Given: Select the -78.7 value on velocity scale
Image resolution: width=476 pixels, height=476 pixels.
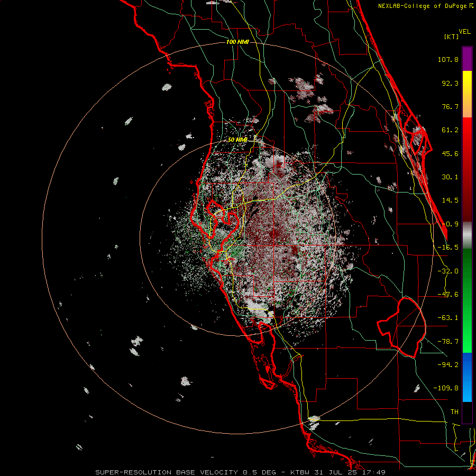Looking at the screenshot, I should [x=448, y=342].
